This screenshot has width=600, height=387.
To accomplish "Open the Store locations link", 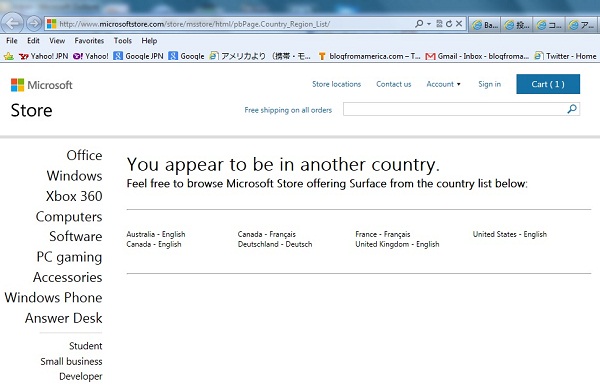I will point(336,84).
